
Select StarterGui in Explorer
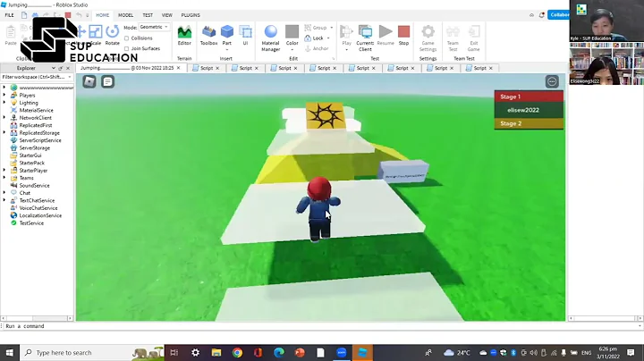point(30,155)
